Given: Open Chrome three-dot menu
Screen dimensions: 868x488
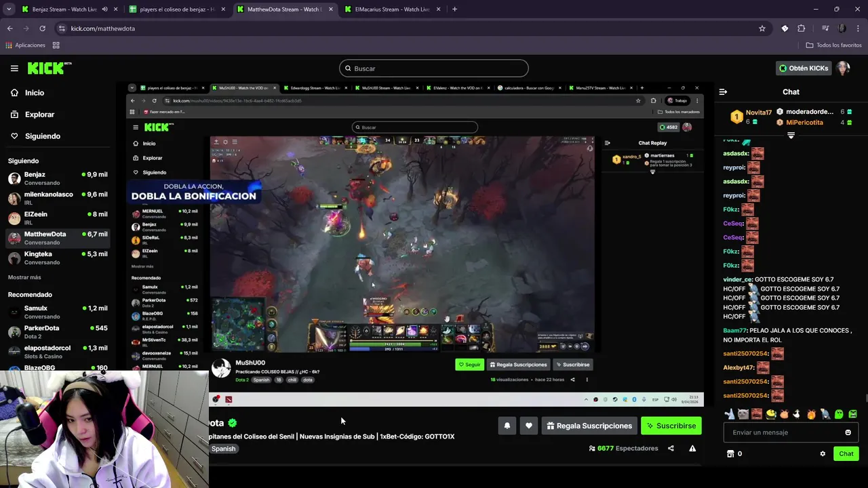Looking at the screenshot, I should 859,28.
